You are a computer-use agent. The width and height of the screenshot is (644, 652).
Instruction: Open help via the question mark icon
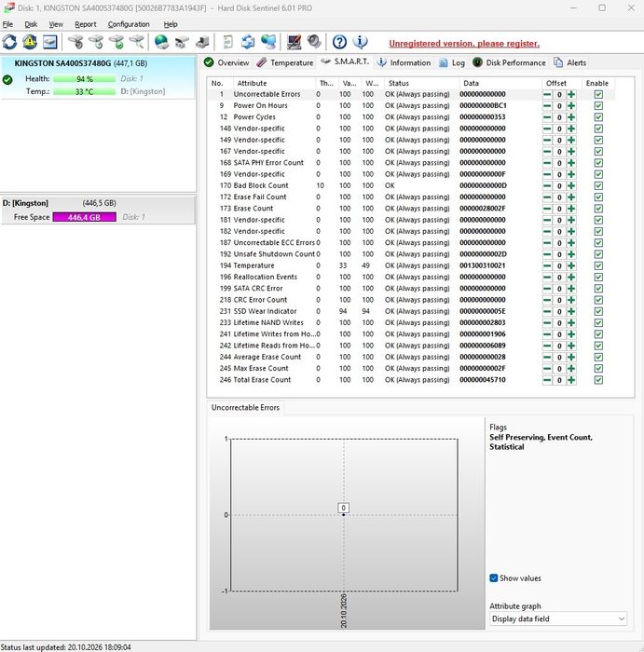point(339,42)
